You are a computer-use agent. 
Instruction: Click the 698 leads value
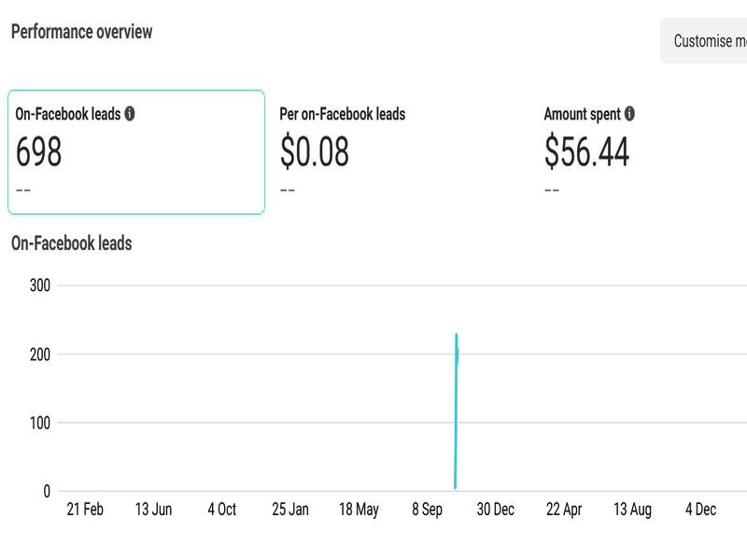(39, 152)
